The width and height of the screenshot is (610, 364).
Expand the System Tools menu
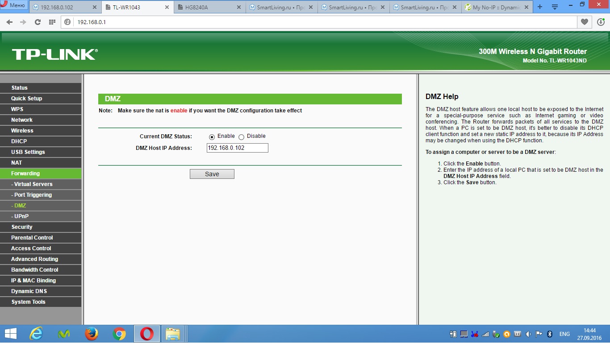tap(41, 302)
